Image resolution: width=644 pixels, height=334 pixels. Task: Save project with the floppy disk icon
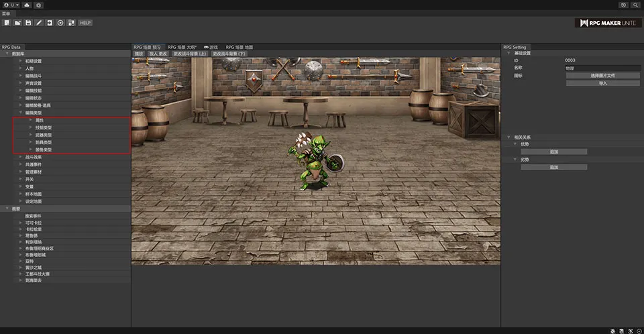(28, 23)
